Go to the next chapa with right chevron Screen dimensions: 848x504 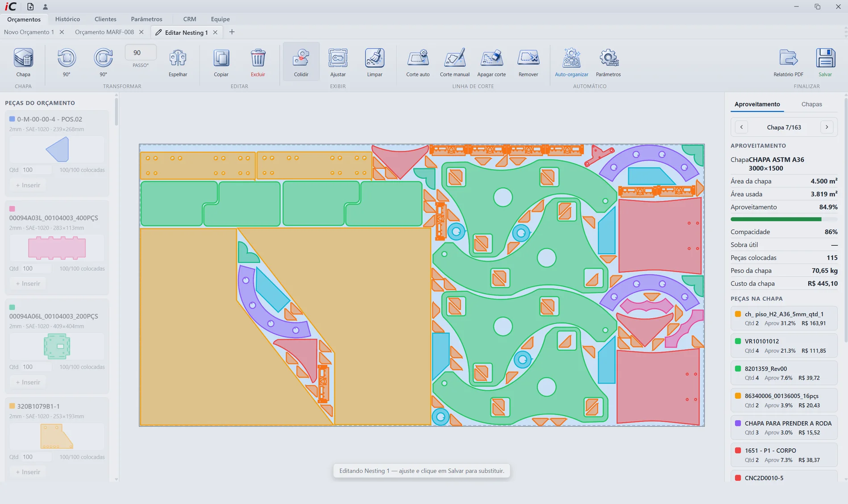pos(827,127)
